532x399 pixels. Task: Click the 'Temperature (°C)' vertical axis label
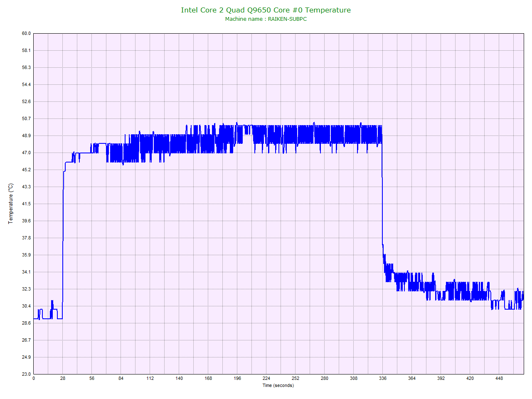(x=11, y=204)
